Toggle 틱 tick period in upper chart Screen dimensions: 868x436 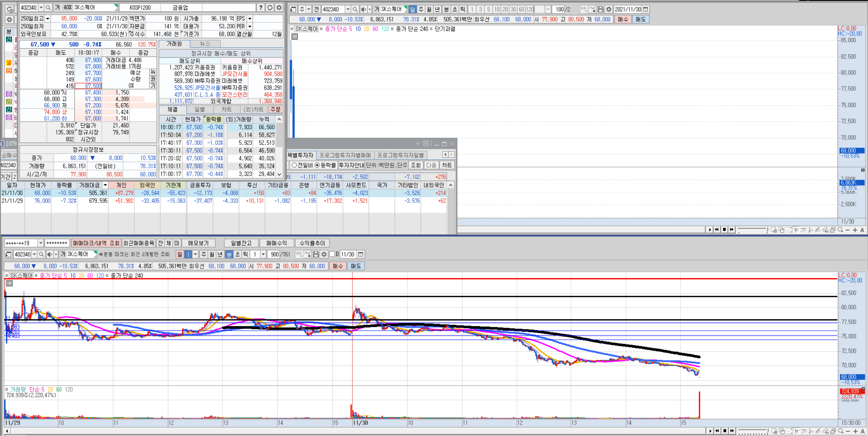(x=463, y=9)
